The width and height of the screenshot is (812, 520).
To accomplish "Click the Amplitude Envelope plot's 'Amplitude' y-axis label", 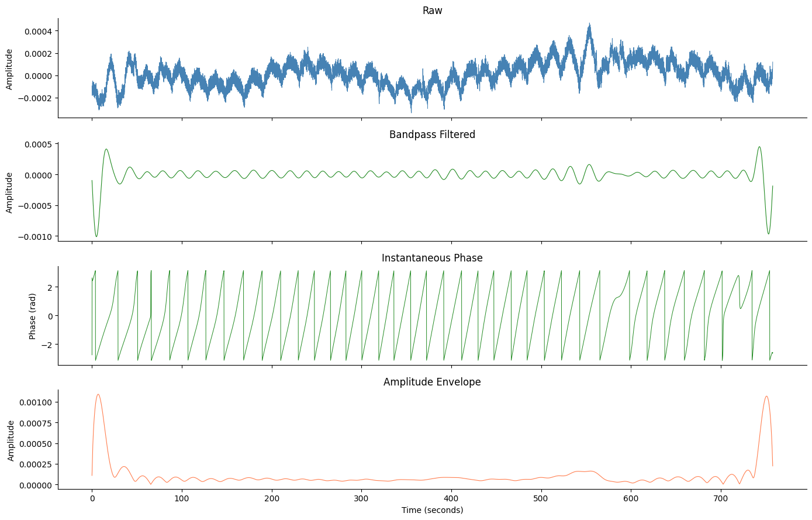I will click(x=11, y=440).
